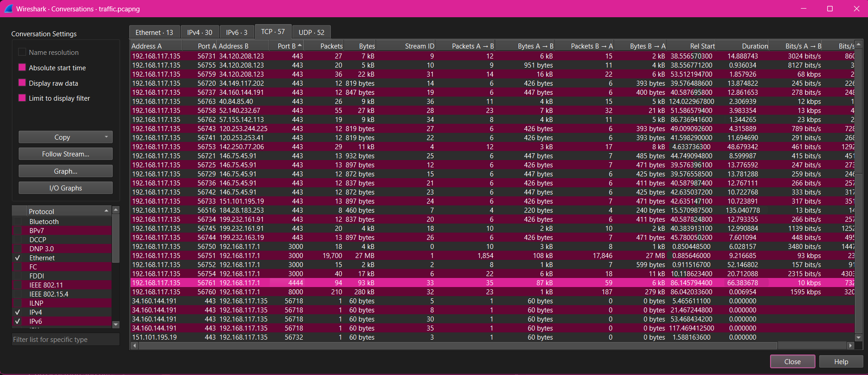
Task: Sort by Duration column header
Action: 742,46
